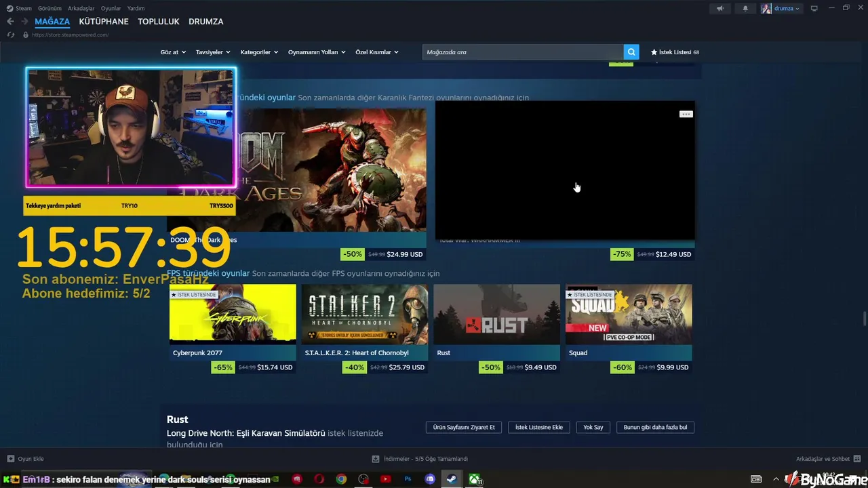868x488 pixels.
Task: Click S.T.A.L.K.E.R. 2: Heart of Chornobyl title
Action: (357, 352)
